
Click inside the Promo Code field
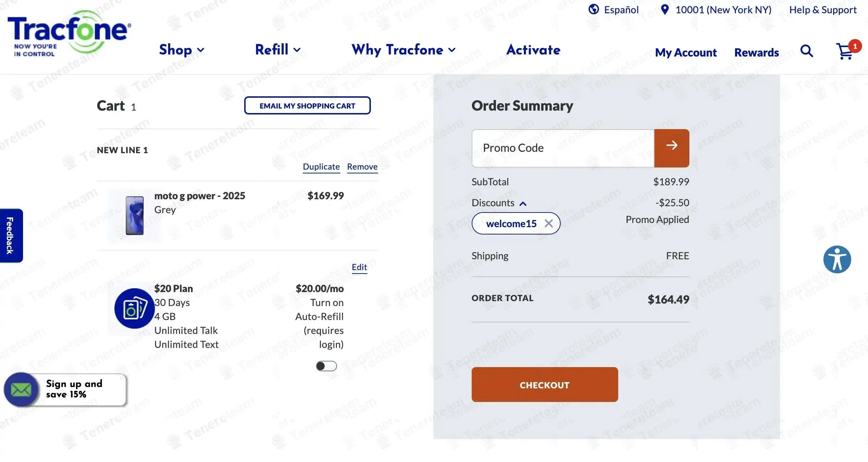click(x=563, y=148)
